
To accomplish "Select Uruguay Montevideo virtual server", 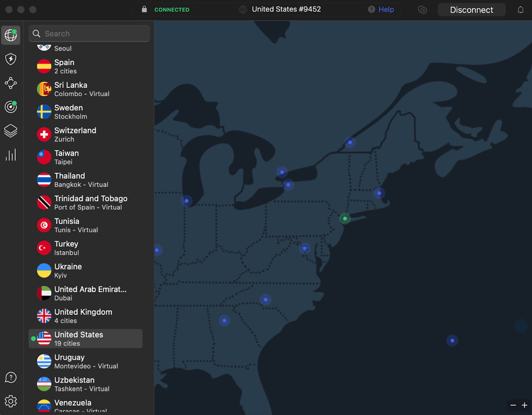I will pos(86,361).
